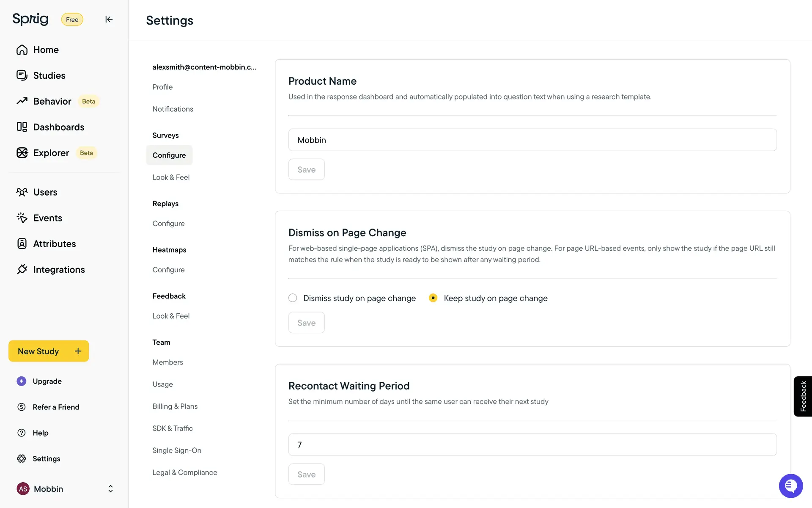Click the Product Name text field
Screen dimensions: 812x508
tap(532, 140)
